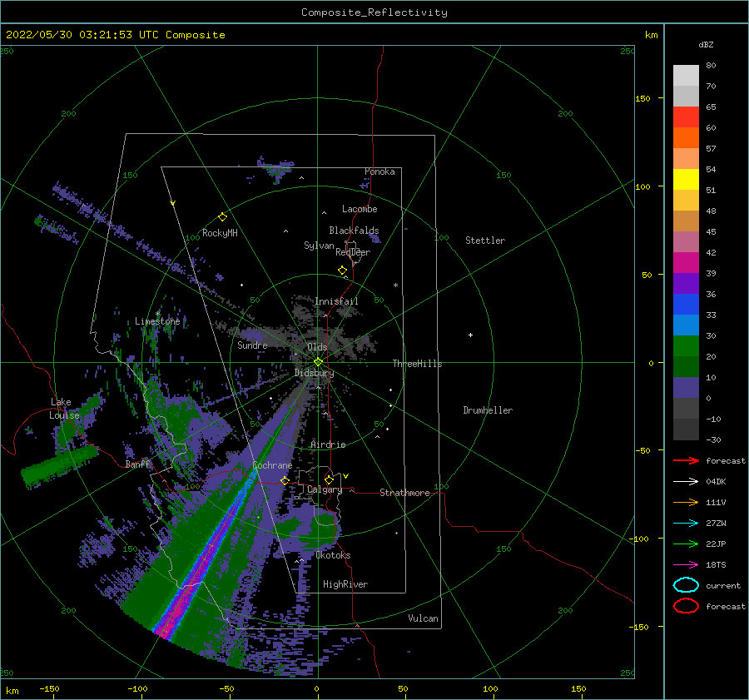Click the white plus marker west of Drumheller

pyautogui.click(x=470, y=335)
